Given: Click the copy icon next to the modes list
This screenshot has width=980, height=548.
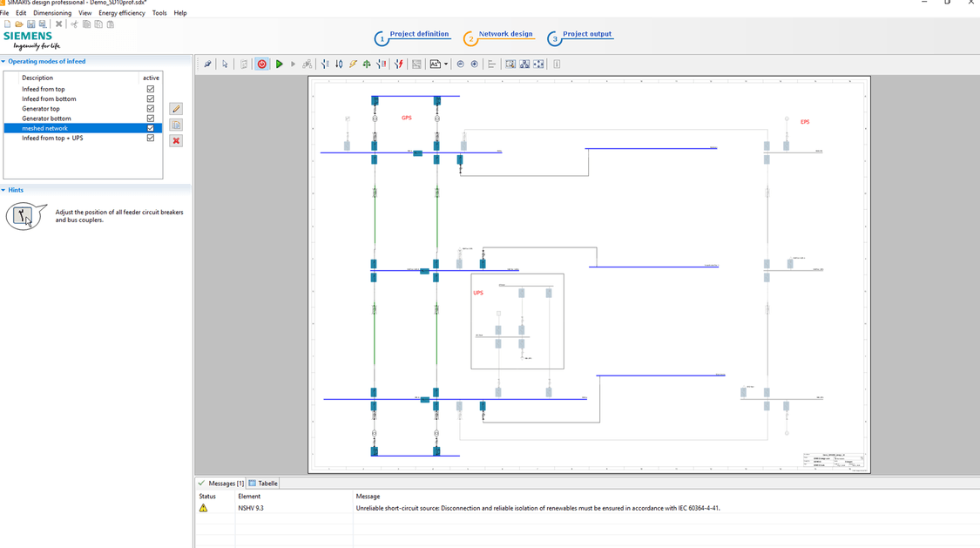Looking at the screenshot, I should pyautogui.click(x=175, y=125).
